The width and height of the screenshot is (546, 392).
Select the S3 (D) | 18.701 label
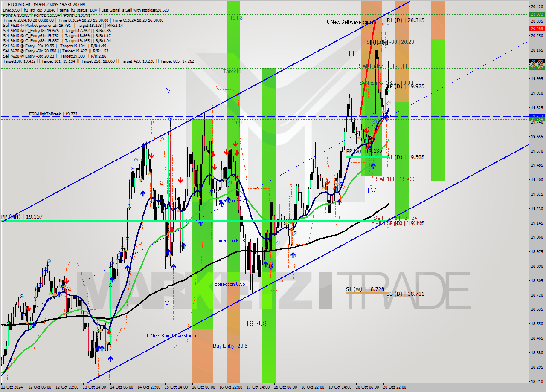pyautogui.click(x=406, y=294)
